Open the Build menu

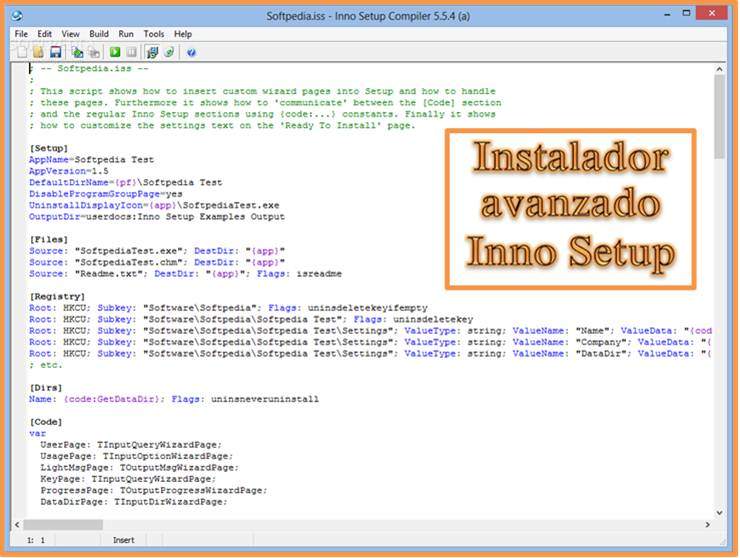[99, 34]
